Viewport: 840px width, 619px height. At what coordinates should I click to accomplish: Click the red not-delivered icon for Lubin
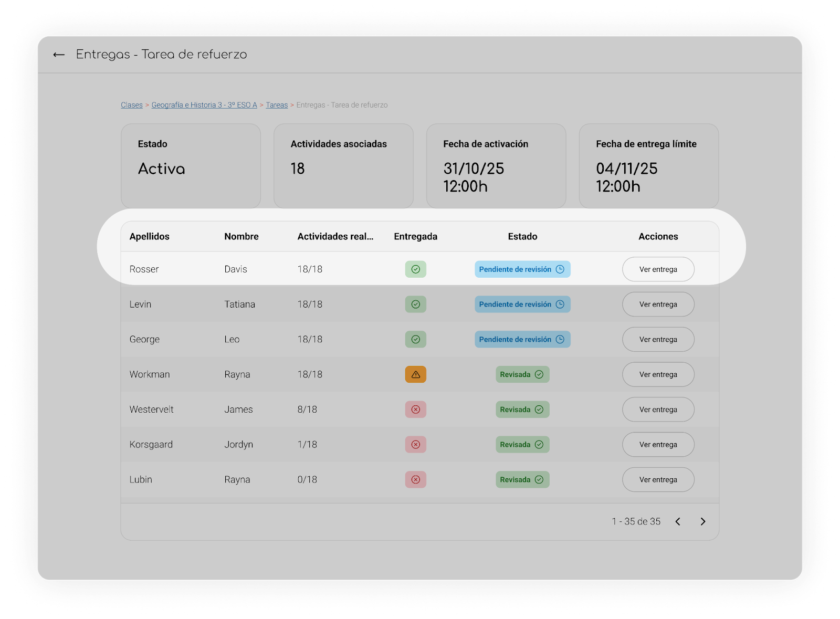pos(415,479)
